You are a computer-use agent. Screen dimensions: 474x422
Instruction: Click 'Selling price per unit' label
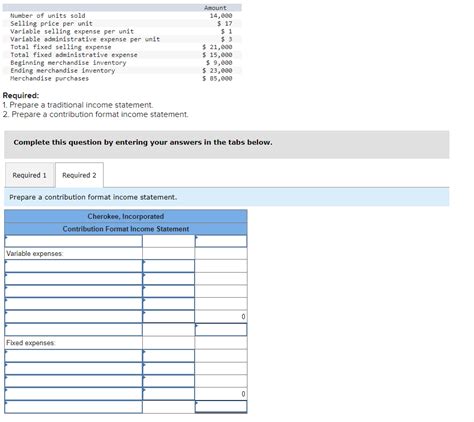(x=51, y=24)
